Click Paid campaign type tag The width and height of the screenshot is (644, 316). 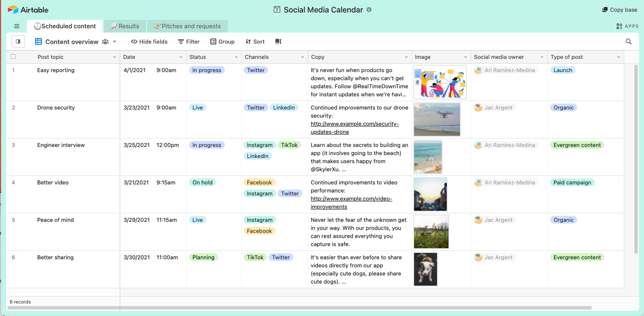[572, 182]
